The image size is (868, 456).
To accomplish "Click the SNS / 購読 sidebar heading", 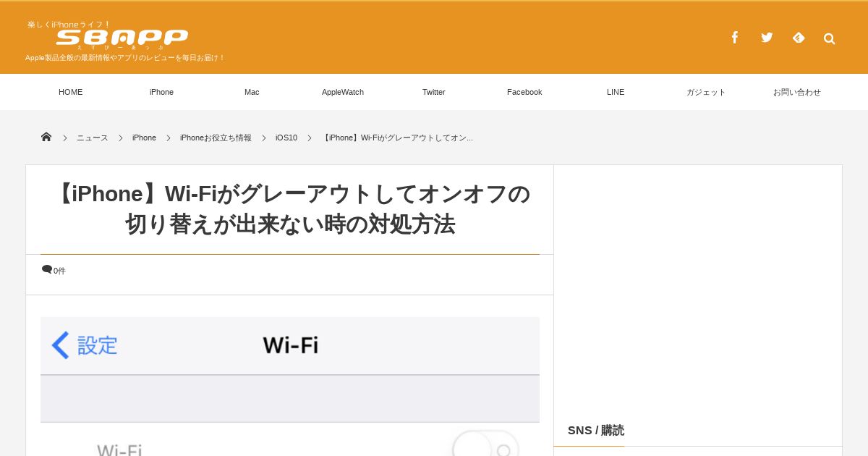I will pos(596,430).
